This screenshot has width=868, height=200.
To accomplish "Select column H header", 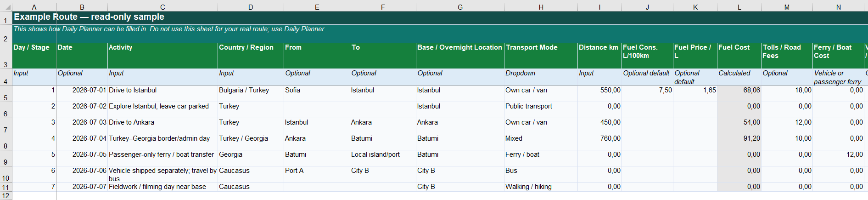I will (541, 7).
